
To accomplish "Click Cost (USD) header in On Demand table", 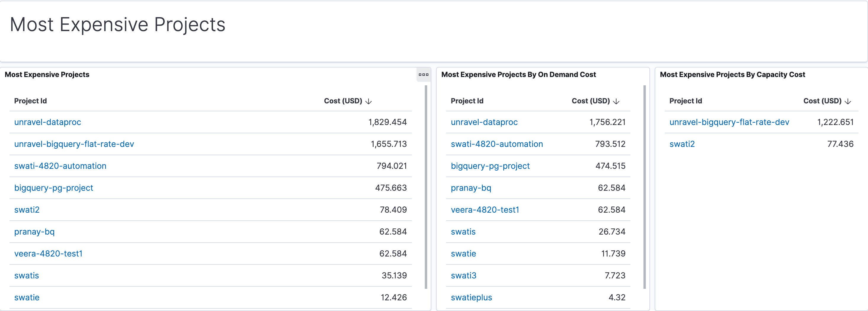I will pos(591,101).
